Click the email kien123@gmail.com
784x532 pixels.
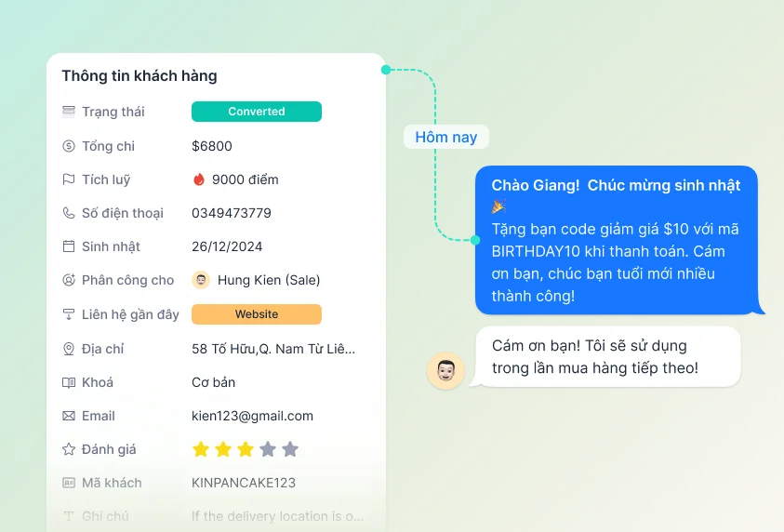[x=253, y=416]
